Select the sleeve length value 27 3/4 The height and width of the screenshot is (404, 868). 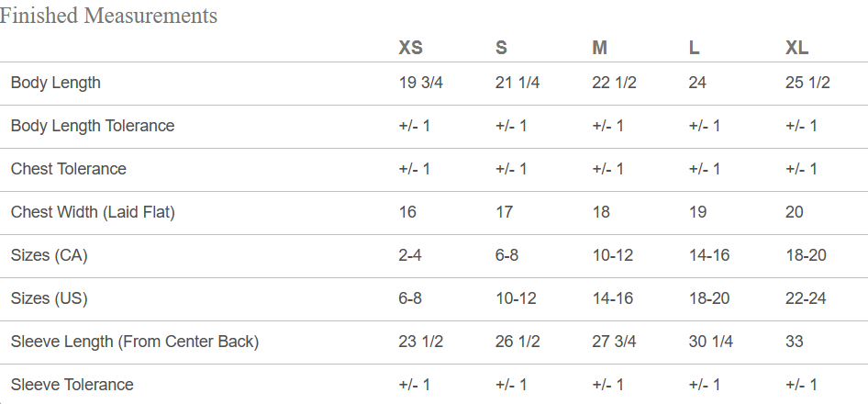(x=614, y=342)
